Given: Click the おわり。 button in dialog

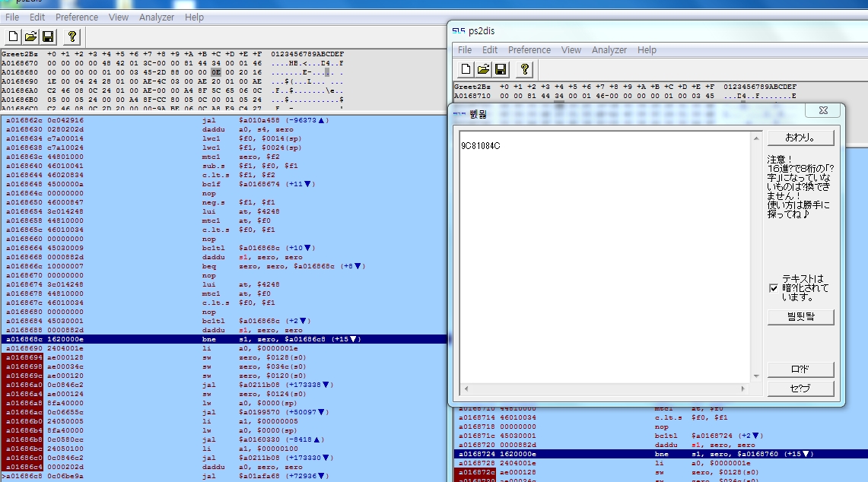Looking at the screenshot, I should point(800,138).
